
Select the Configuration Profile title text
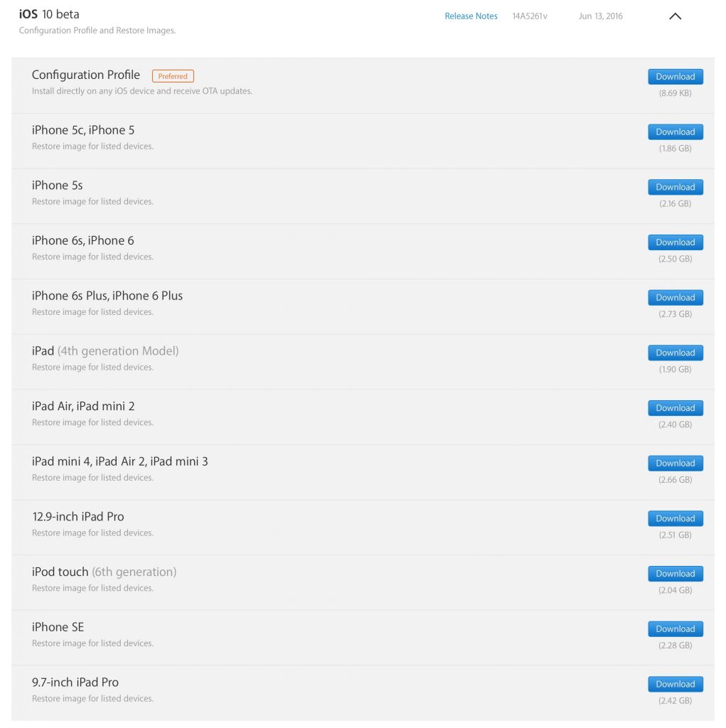86,75
